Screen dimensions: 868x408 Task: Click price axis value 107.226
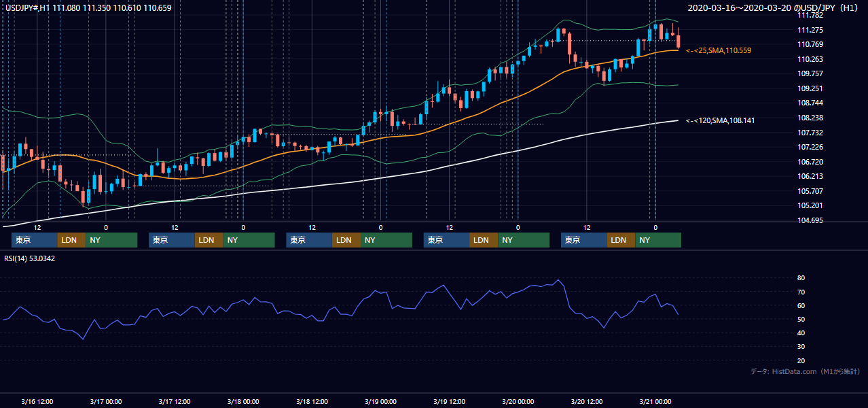(x=810, y=147)
